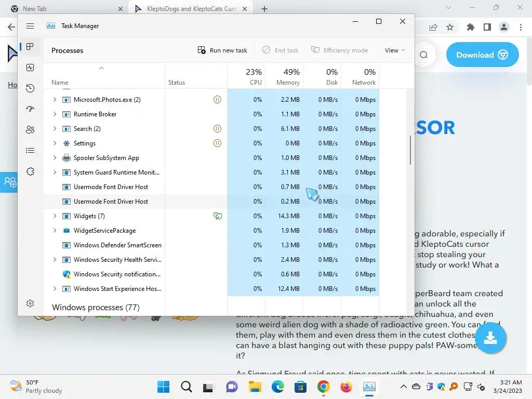Click Windows processes (77) group header
Image resolution: width=532 pixels, height=399 pixels.
tap(96, 308)
